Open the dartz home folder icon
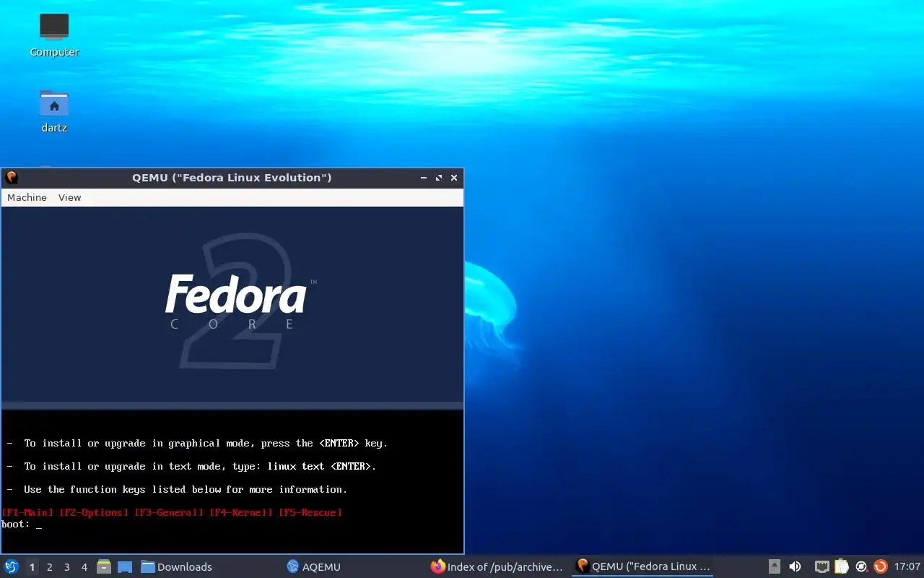924x578 pixels. tap(54, 111)
